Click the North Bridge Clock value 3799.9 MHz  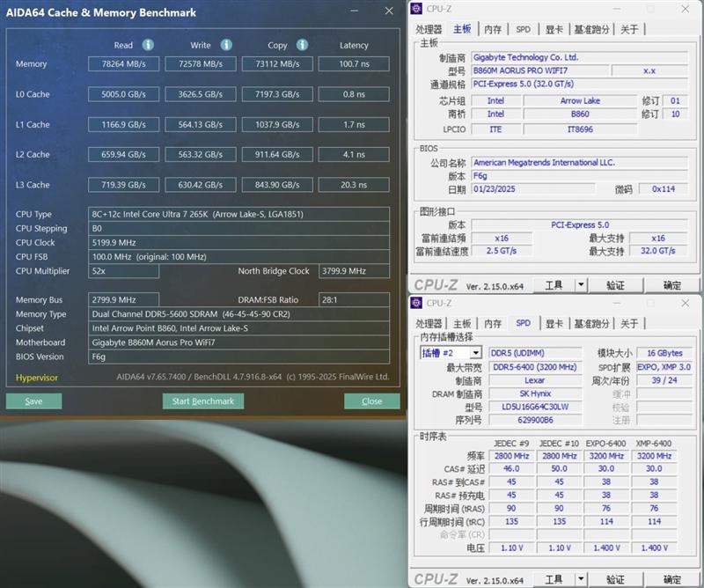point(354,271)
